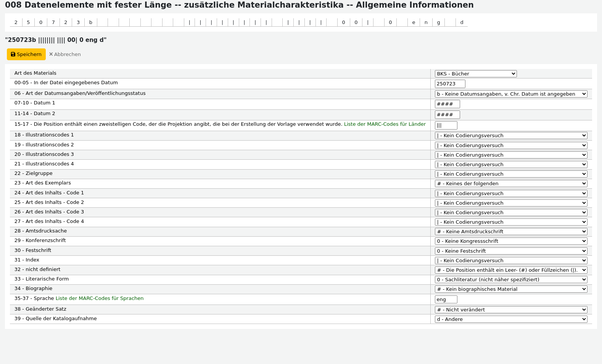
Task: Expand the Illustrationscodes 1 dropdown
Action: point(510,136)
